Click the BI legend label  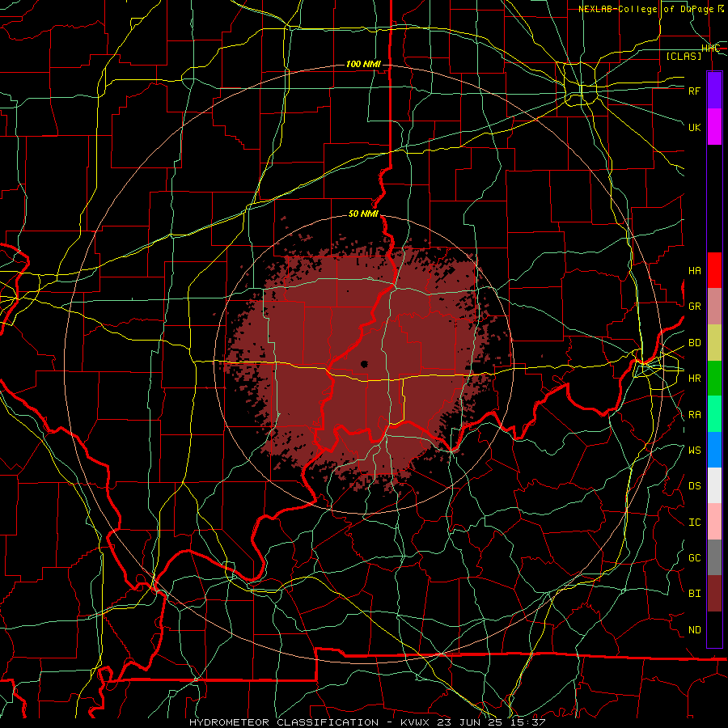[x=695, y=594]
